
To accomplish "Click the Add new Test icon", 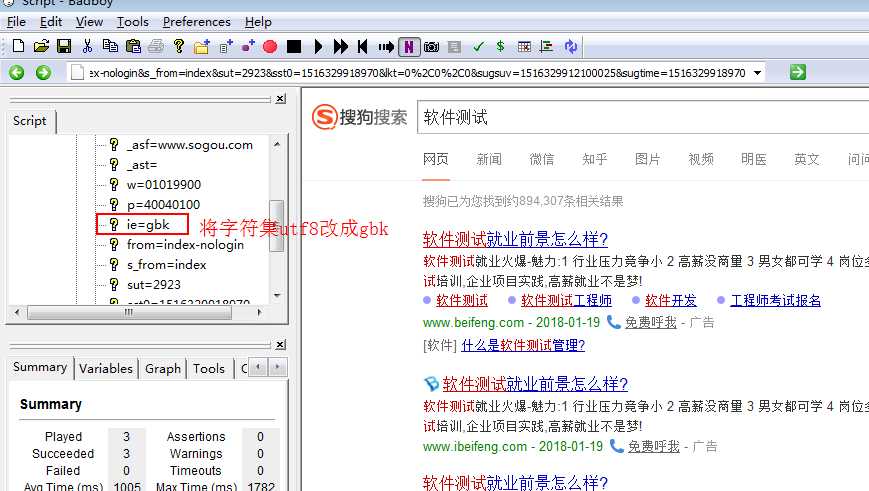I will pyautogui.click(x=225, y=47).
